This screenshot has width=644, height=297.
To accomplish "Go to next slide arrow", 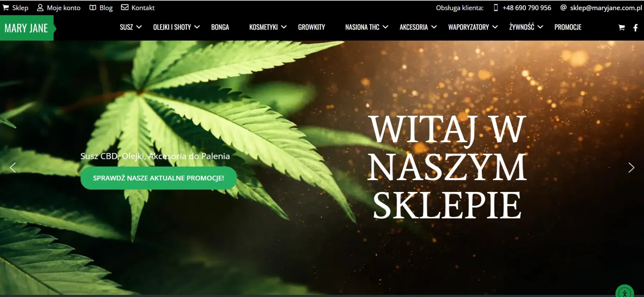I will point(631,168).
